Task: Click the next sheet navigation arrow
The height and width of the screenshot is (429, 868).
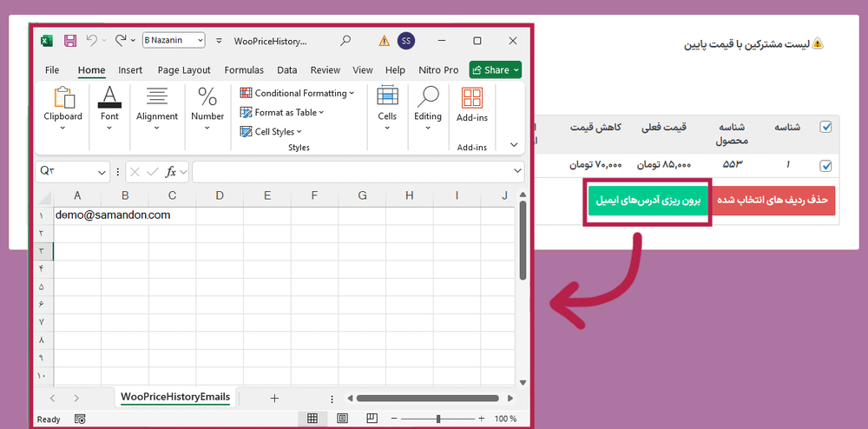Action: click(76, 398)
